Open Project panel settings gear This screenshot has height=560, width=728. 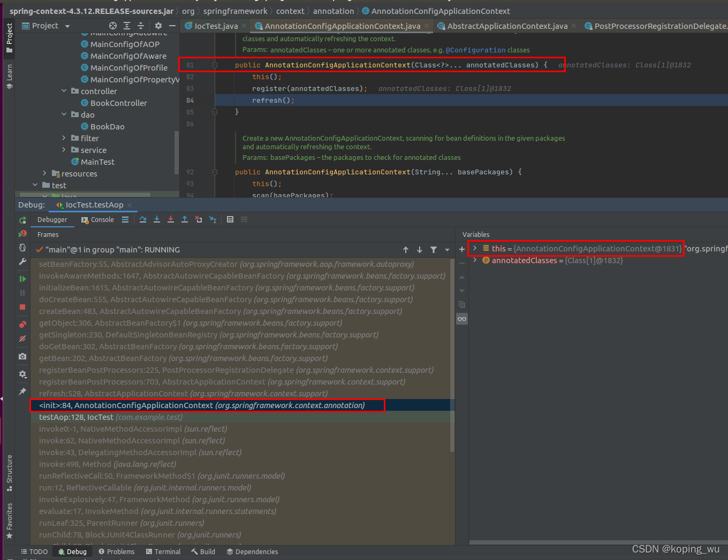(158, 26)
